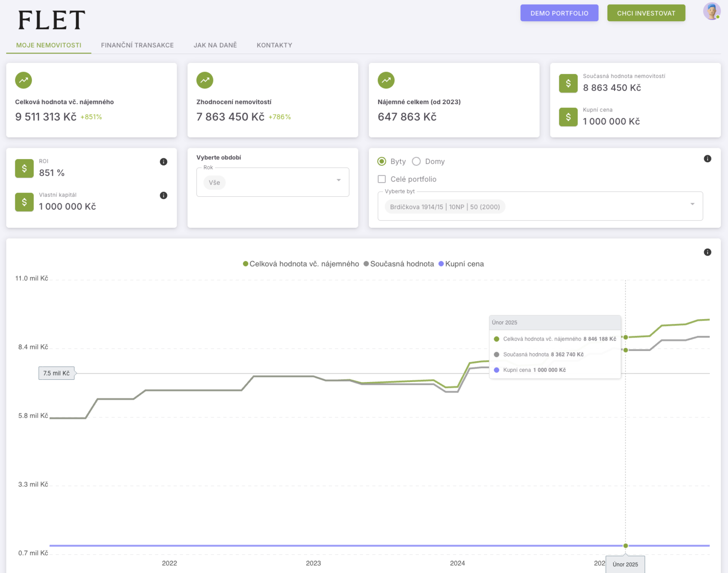
Task: Click the Vlastní kapitál info icon
Action: [x=163, y=196]
